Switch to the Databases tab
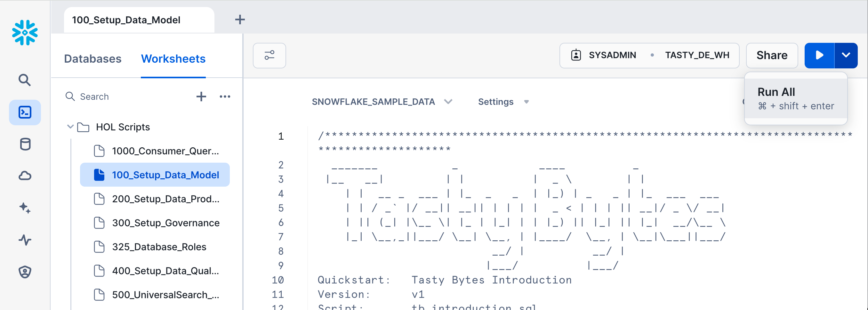Viewport: 868px width, 310px height. pyautogui.click(x=93, y=58)
